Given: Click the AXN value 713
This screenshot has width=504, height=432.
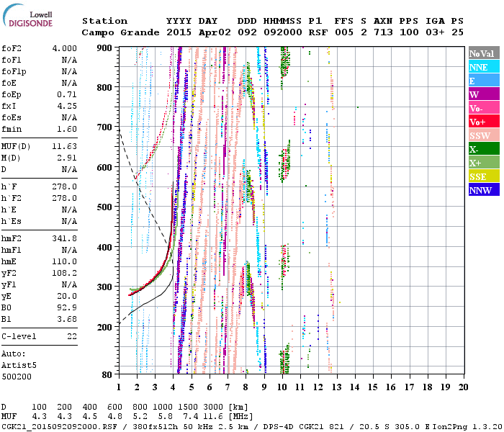Looking at the screenshot, I should (384, 32).
